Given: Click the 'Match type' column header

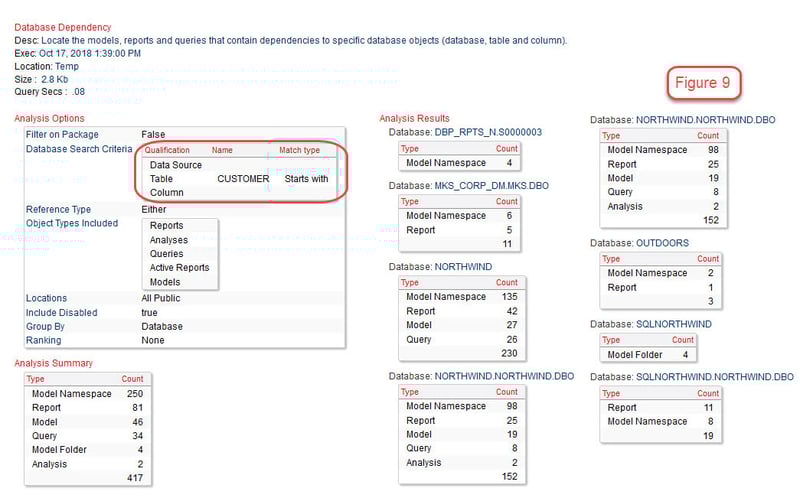Looking at the screenshot, I should (299, 150).
